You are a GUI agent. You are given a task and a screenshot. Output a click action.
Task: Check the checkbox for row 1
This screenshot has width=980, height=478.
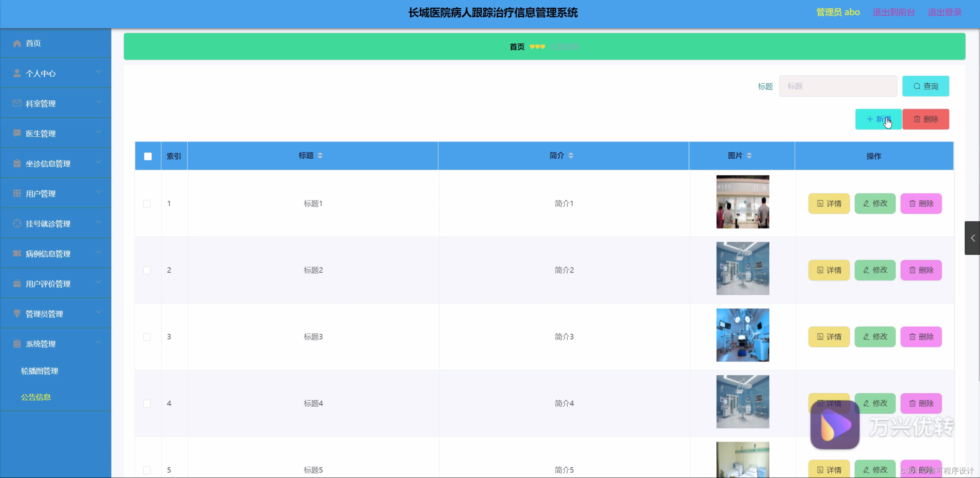pyautogui.click(x=147, y=204)
